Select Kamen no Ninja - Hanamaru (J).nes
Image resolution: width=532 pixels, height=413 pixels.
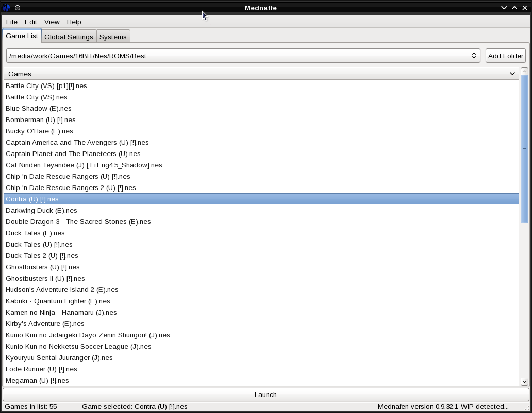pyautogui.click(x=261, y=313)
